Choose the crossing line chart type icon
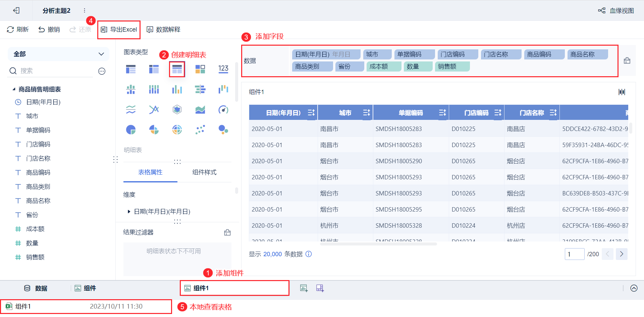Image resolution: width=644 pixels, height=317 pixels. 154,109
